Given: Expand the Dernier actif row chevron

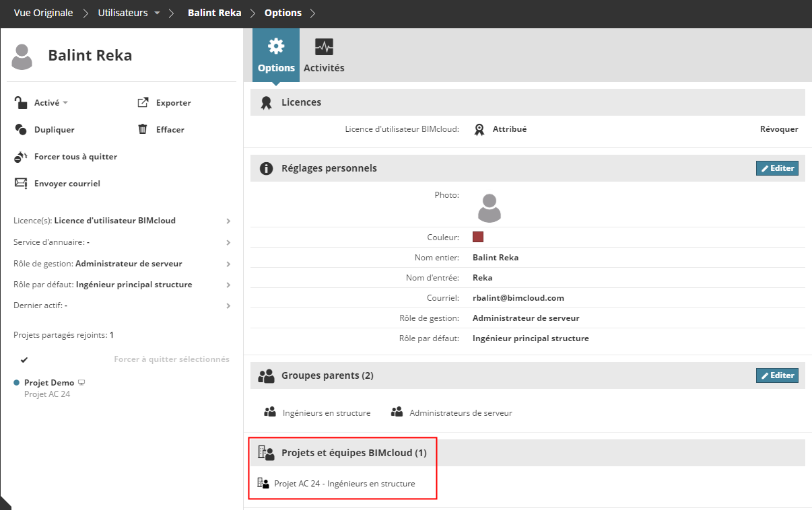Looking at the screenshot, I should (228, 305).
